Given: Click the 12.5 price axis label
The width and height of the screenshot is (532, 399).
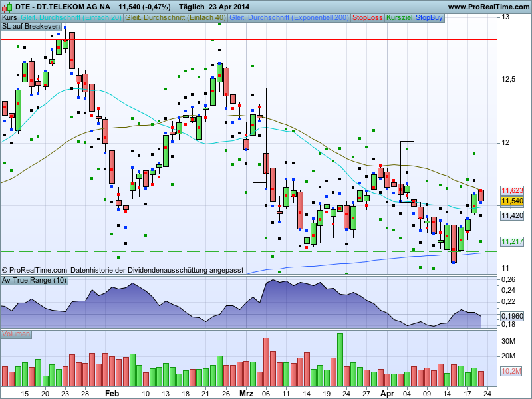Looking at the screenshot, I should (x=508, y=80).
